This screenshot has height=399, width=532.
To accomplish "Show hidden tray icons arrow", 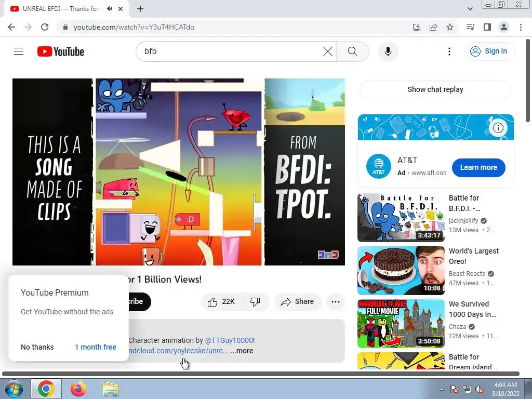I will [442, 389].
